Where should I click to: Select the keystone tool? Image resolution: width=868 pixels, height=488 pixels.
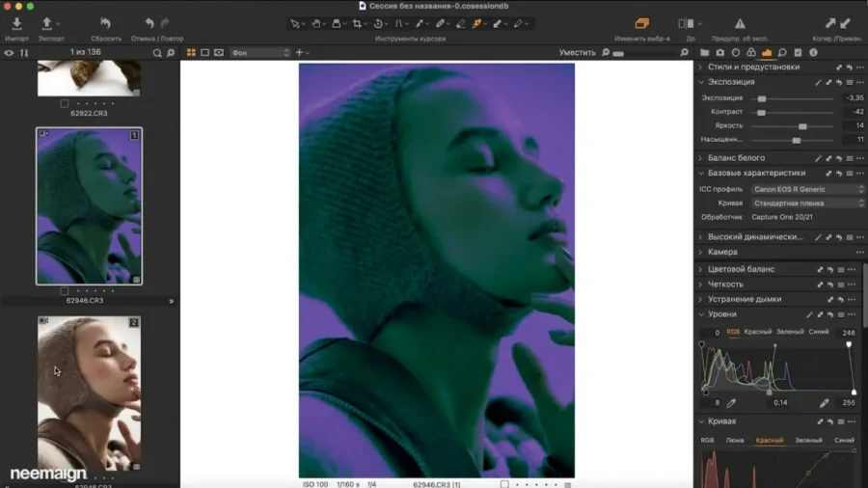(x=398, y=24)
